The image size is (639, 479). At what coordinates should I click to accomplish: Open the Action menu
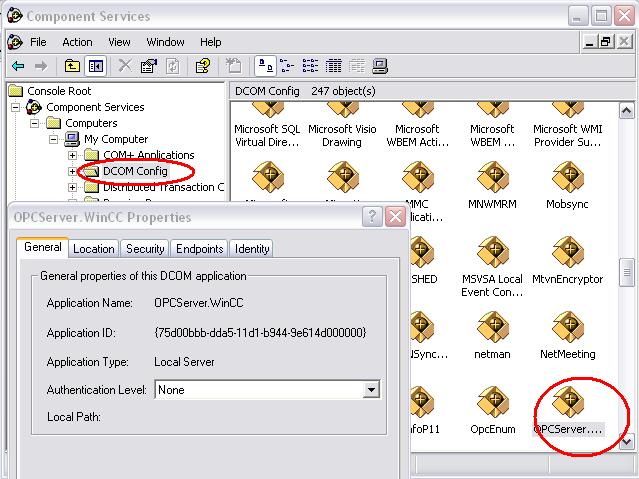coord(77,42)
